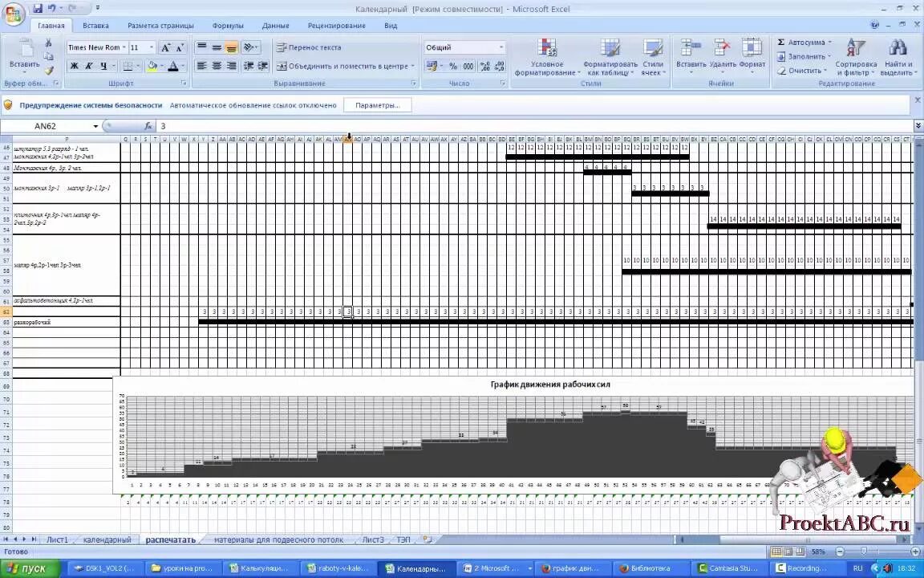Click the Windows Пуск start button
924x578 pixels.
click(x=30, y=568)
